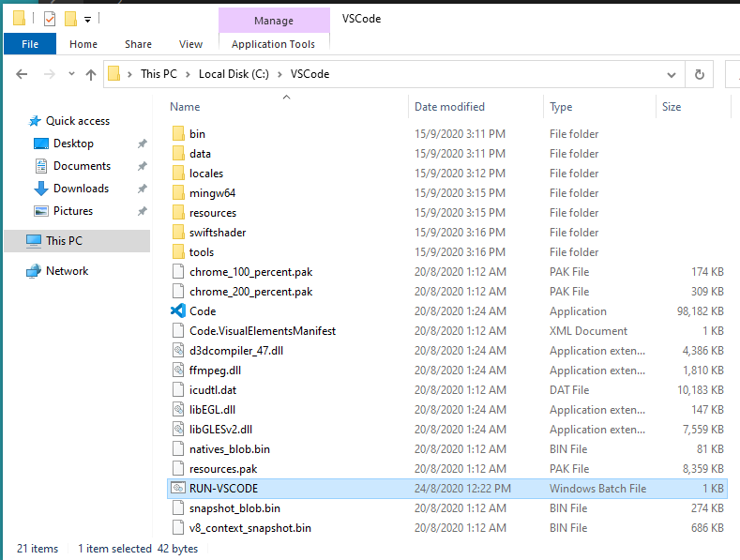The image size is (740, 560).
Task: Open the Application Tools tab
Action: coord(273,44)
